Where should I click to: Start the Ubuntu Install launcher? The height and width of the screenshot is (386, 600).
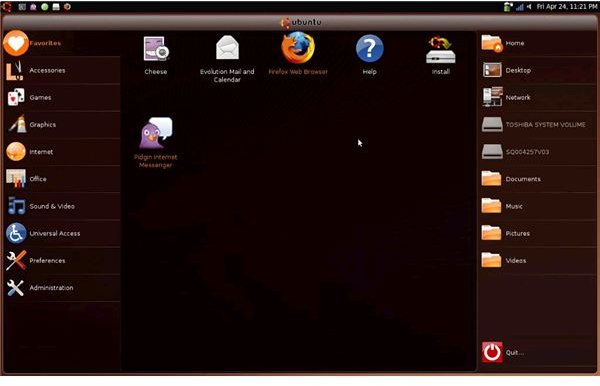440,55
